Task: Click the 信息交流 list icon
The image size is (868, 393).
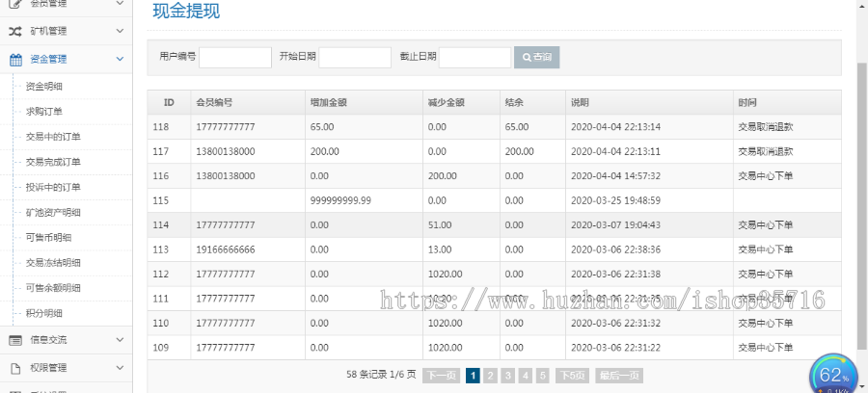Action: tap(15, 339)
